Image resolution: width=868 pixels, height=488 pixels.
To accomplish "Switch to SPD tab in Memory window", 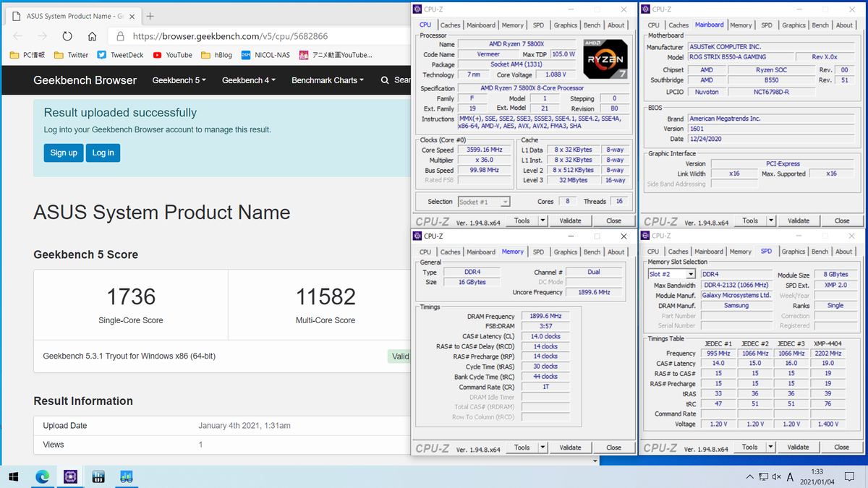I will click(538, 252).
